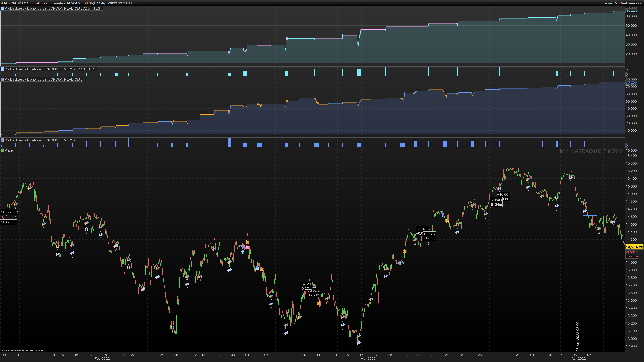Click the 28 bars 1h 24m info box

(496, 202)
